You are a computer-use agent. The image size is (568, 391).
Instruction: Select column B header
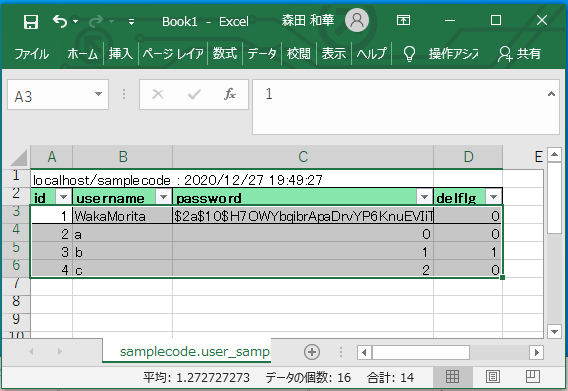click(122, 157)
